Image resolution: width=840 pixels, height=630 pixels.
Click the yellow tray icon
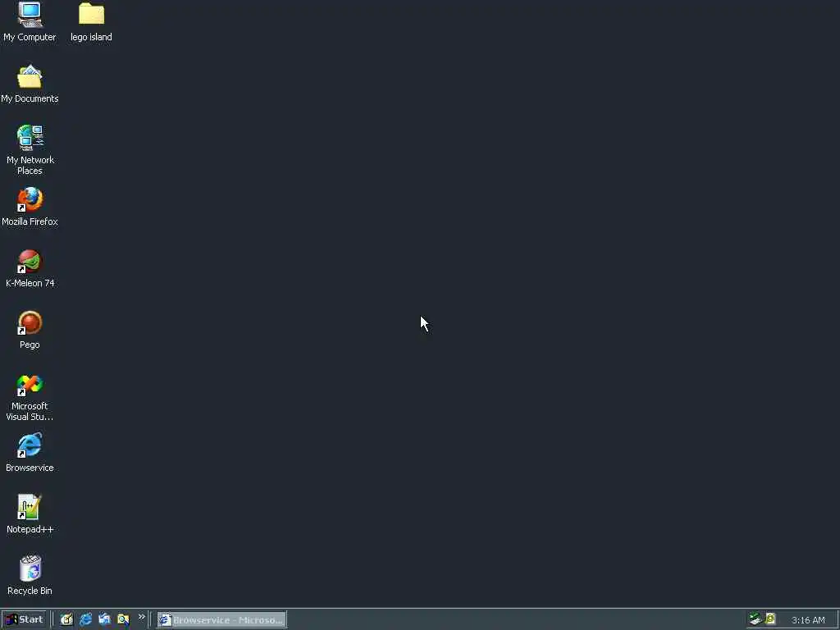[770, 619]
